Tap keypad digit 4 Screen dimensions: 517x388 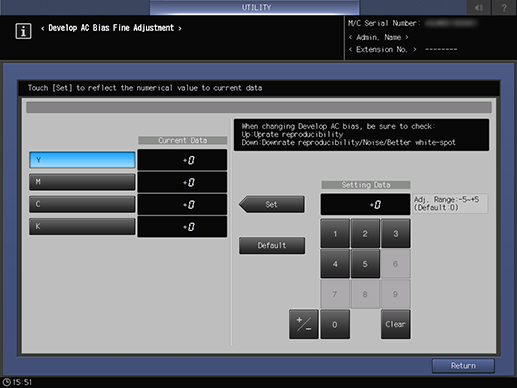click(x=335, y=264)
